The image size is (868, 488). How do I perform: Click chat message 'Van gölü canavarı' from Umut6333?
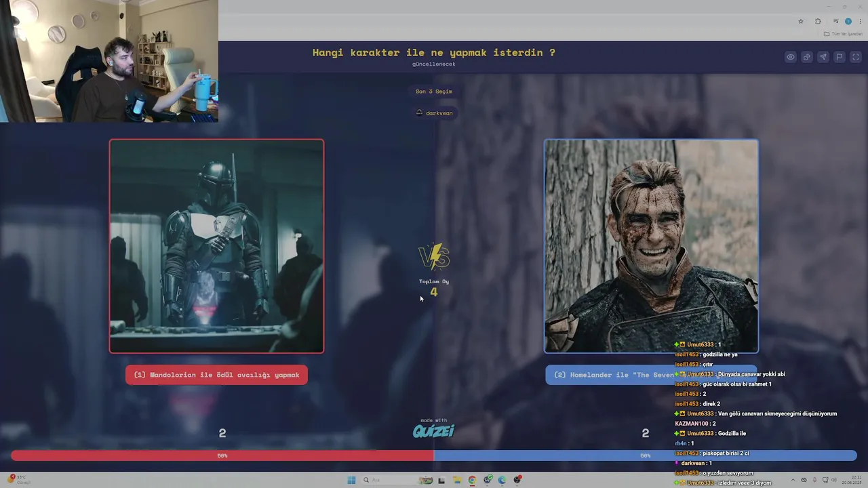(x=777, y=414)
